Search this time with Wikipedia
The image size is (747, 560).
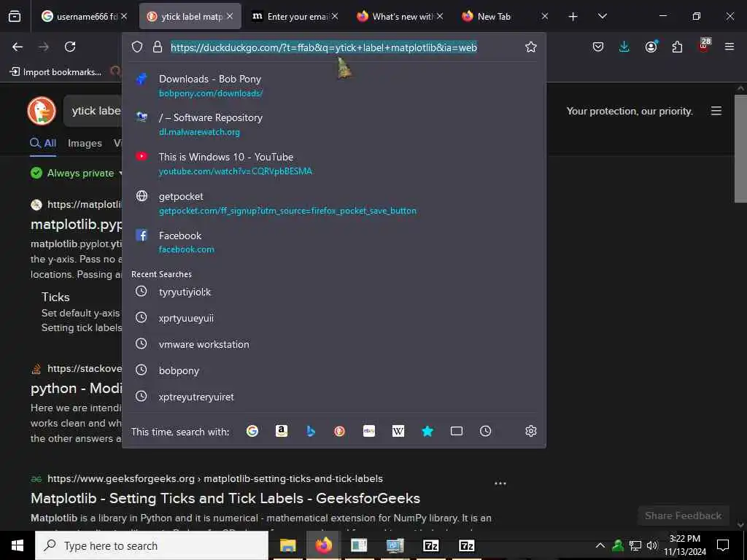point(398,431)
